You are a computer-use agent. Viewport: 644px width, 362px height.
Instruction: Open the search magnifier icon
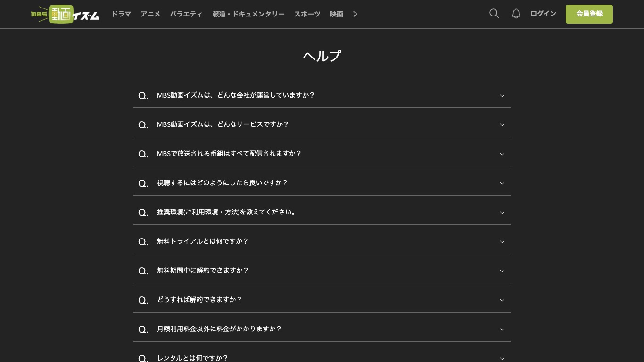point(494,14)
